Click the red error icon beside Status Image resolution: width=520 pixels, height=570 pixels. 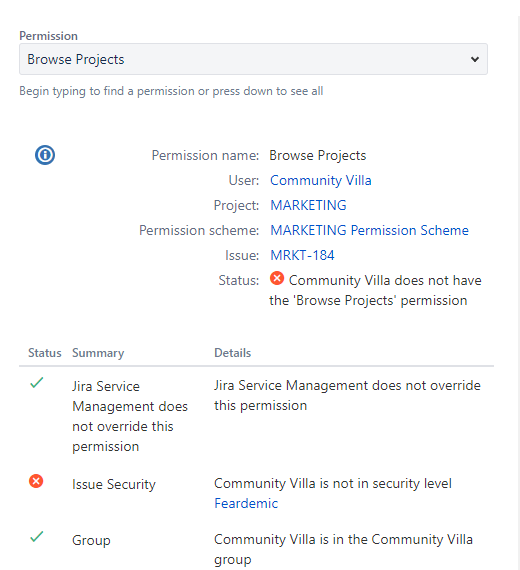(x=277, y=278)
